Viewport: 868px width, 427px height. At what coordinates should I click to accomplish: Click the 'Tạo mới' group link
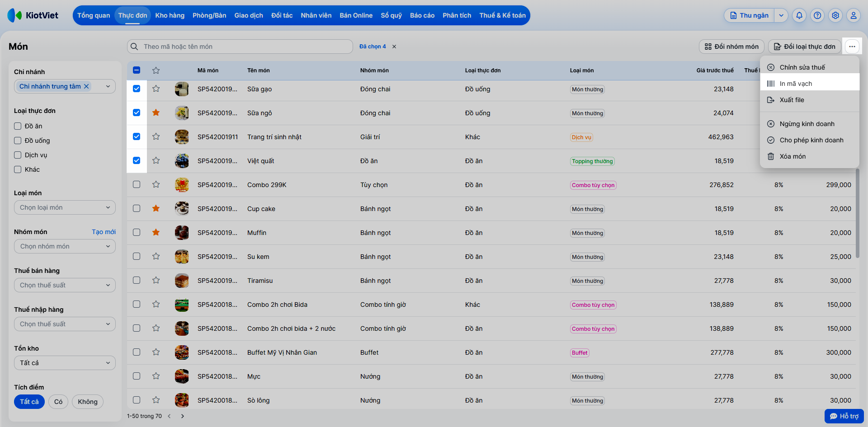point(104,232)
